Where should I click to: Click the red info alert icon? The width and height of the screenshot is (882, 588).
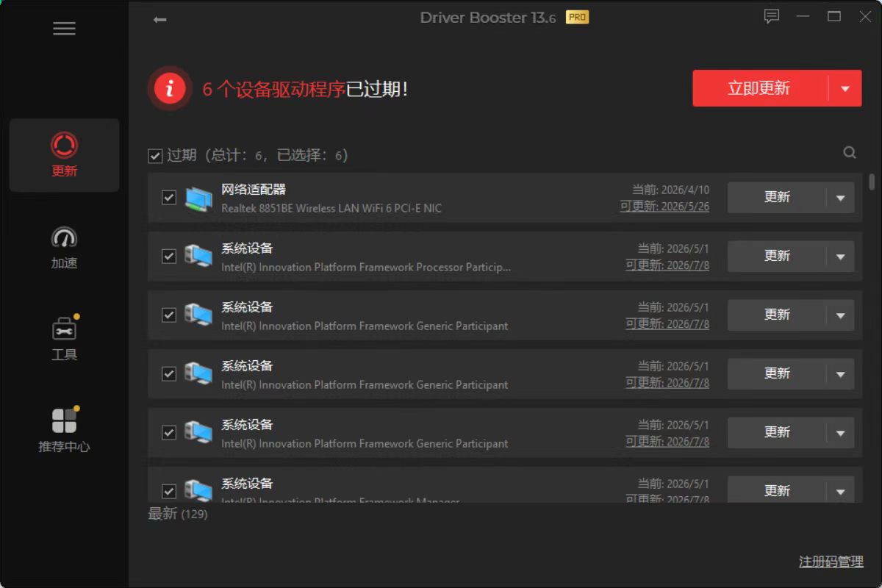pos(171,89)
